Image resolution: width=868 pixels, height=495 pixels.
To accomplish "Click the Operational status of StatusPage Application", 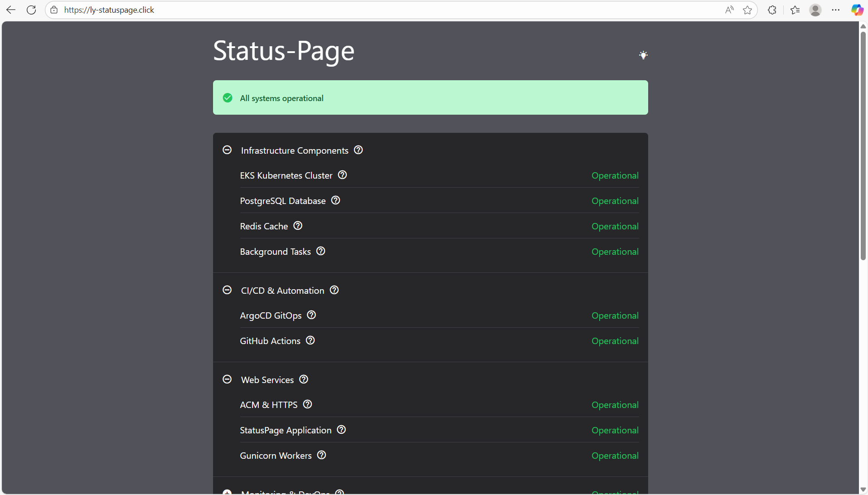I will click(615, 430).
